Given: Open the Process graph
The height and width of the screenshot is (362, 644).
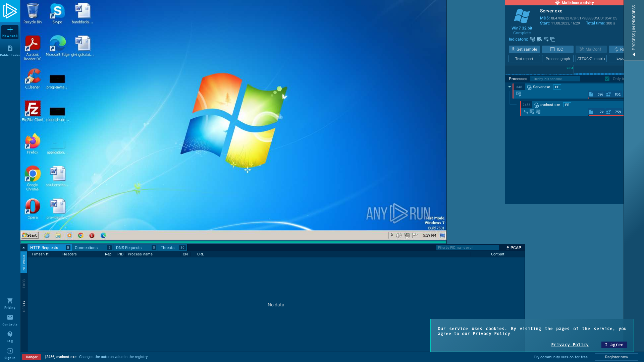Looking at the screenshot, I should (558, 59).
